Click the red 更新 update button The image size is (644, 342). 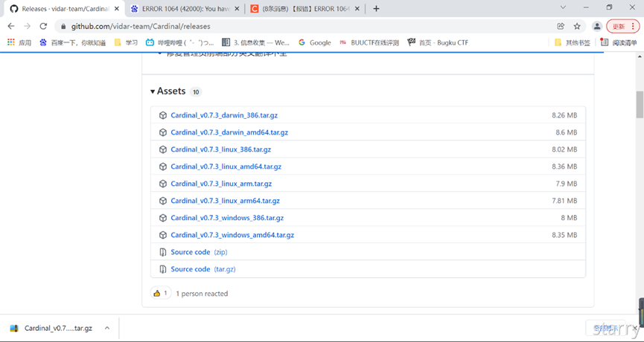[622, 26]
